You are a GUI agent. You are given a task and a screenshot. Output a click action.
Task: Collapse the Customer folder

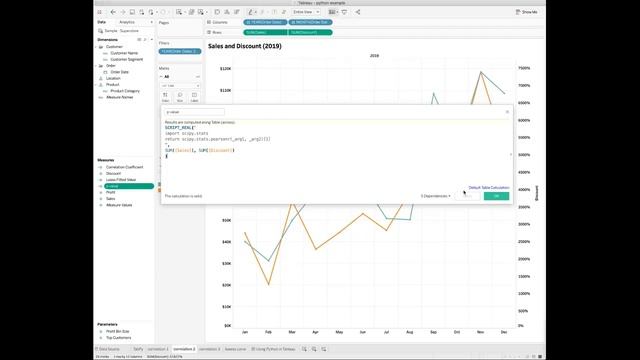[x=97, y=47]
